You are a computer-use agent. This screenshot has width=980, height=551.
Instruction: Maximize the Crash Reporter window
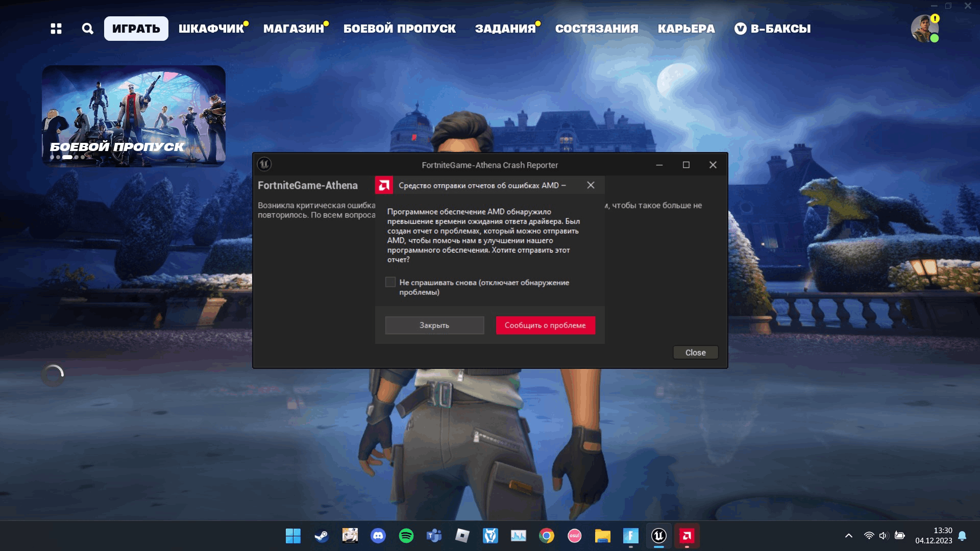point(686,165)
